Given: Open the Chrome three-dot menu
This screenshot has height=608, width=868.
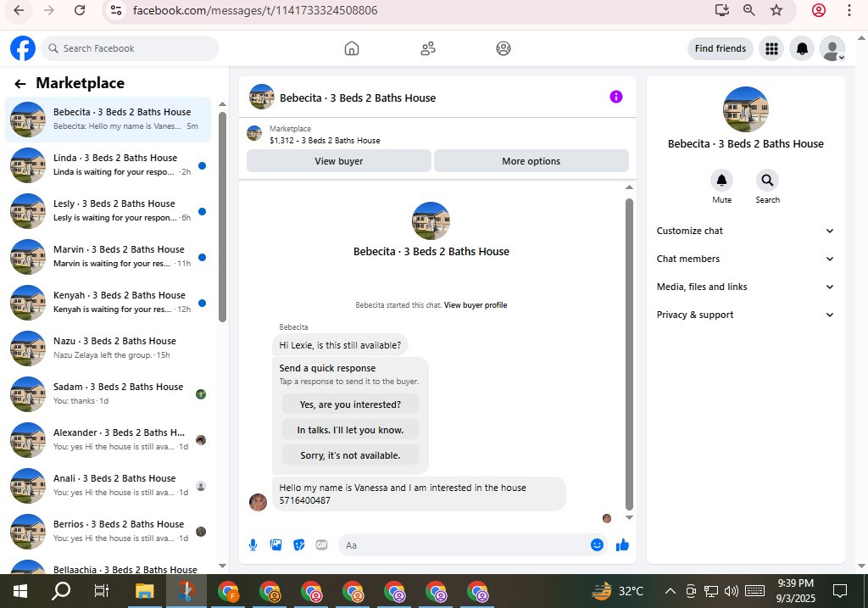Looking at the screenshot, I should pos(849,10).
